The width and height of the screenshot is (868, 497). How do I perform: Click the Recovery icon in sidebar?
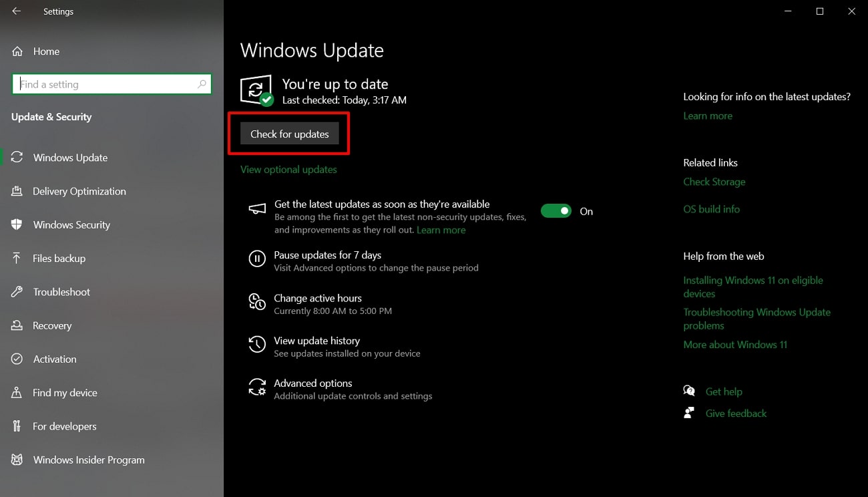tap(17, 325)
